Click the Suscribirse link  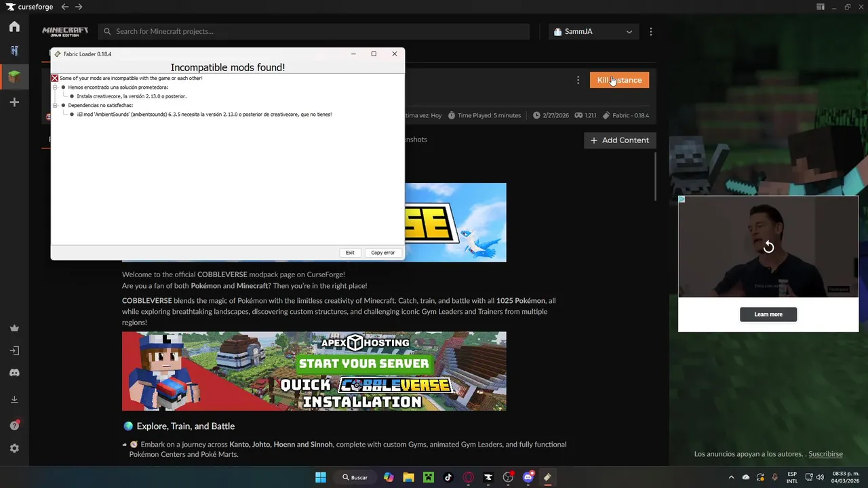pos(825,454)
